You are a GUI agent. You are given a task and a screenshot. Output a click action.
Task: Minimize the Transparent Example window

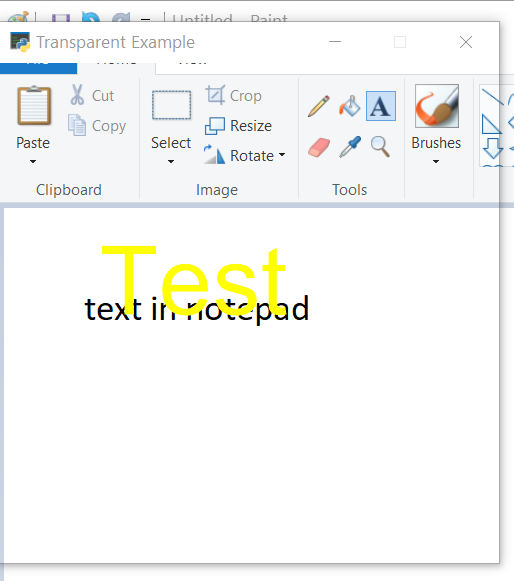[x=335, y=42]
